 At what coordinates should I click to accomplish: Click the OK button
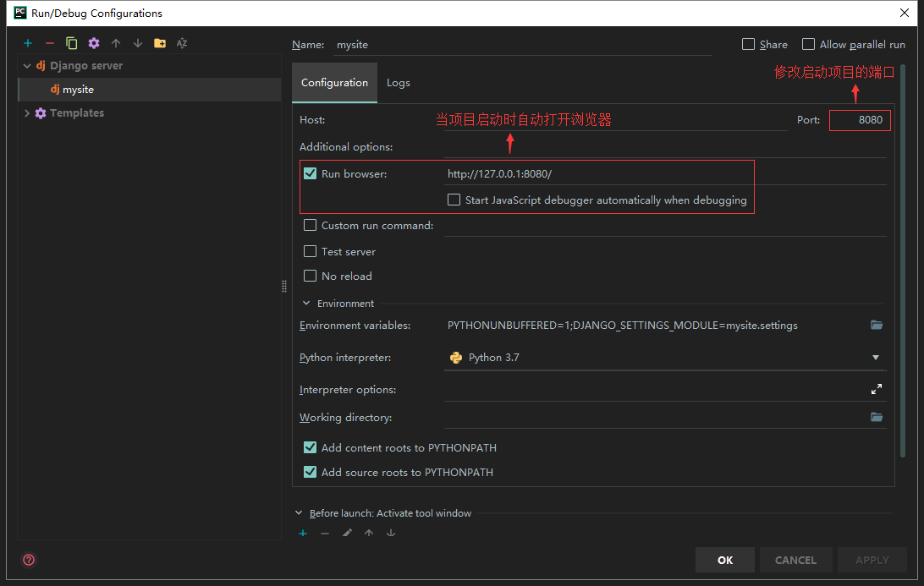point(725,560)
